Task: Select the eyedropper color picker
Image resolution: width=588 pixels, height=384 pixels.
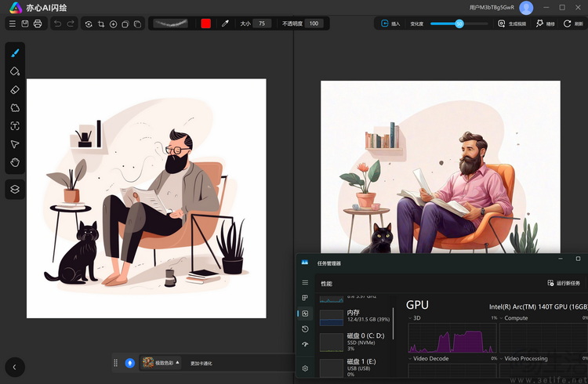Action: 225,24
